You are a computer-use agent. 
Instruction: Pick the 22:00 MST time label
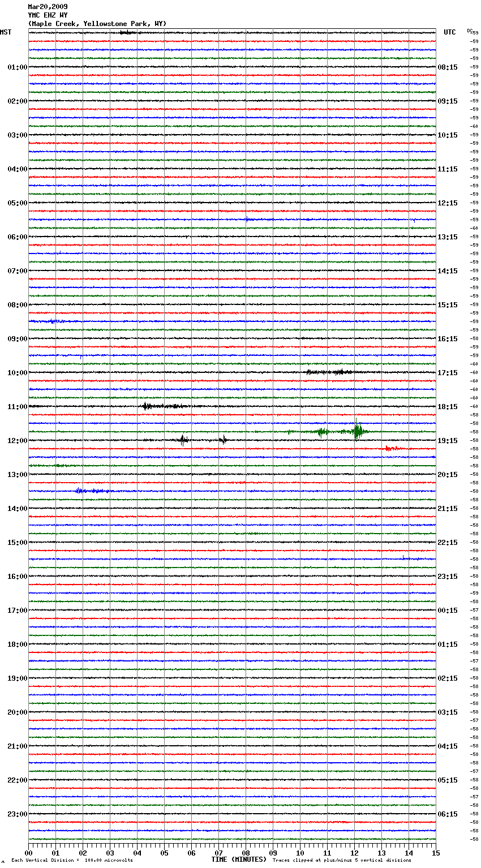pos(18,780)
